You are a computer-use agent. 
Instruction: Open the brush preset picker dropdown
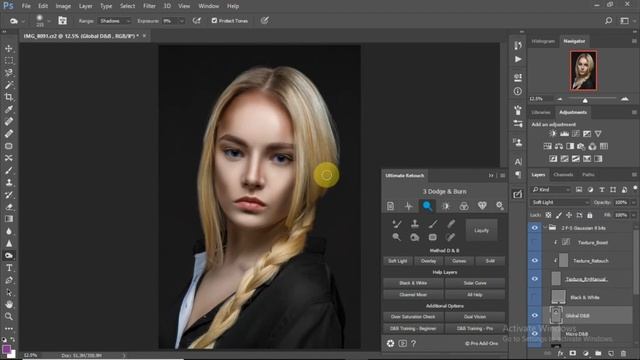49,21
